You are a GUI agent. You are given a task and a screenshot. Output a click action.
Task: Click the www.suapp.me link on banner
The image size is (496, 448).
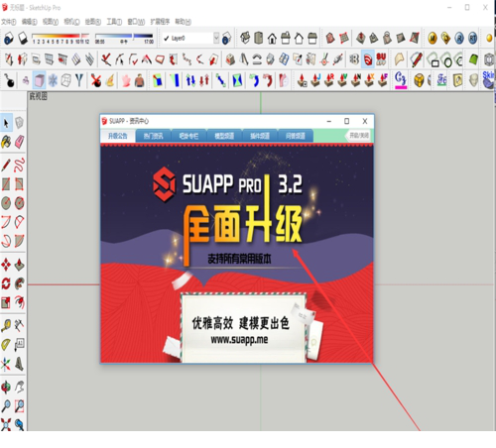[x=239, y=340]
